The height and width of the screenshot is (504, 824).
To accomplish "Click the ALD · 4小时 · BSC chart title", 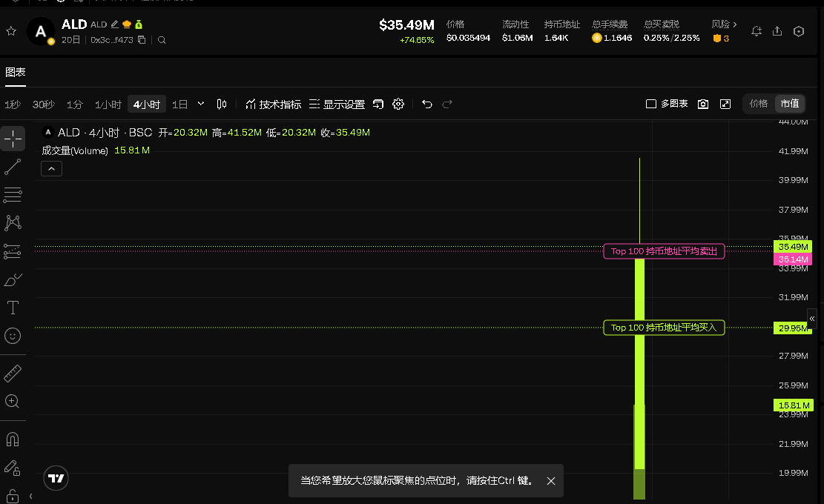I will (105, 132).
